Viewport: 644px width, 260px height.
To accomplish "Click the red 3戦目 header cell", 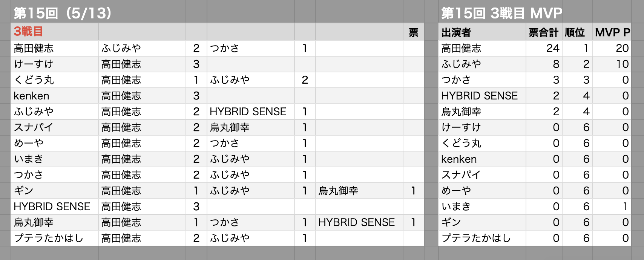I will coord(55,32).
